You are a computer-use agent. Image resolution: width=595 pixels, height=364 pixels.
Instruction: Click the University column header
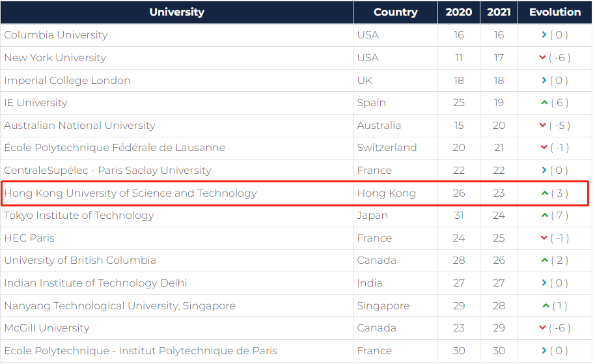pyautogui.click(x=176, y=12)
